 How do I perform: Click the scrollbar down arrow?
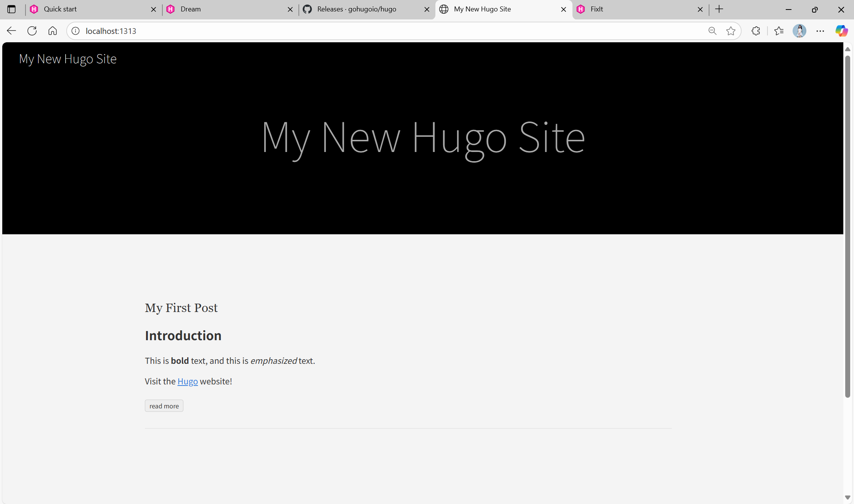[848, 498]
